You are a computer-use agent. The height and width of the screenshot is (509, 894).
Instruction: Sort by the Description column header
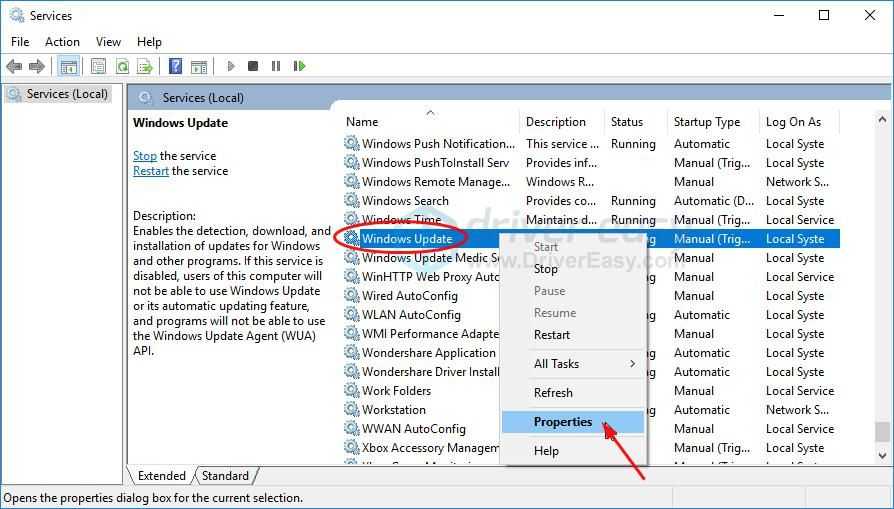pos(562,121)
